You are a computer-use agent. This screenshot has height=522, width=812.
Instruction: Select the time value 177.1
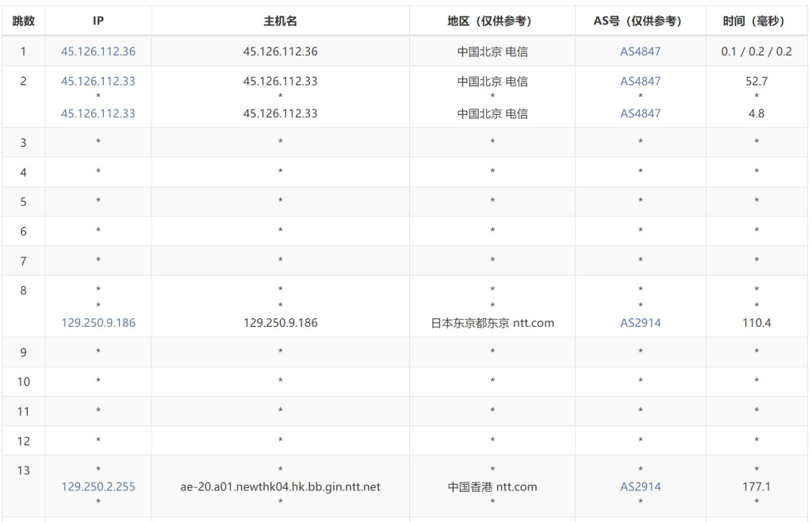756,487
